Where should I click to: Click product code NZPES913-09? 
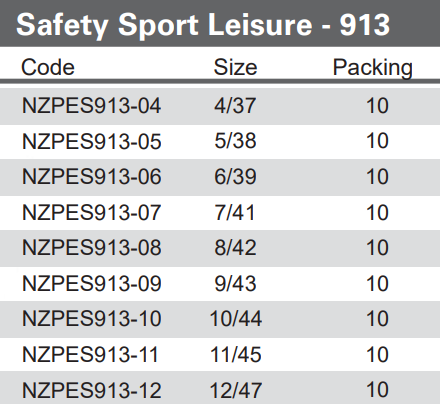[x=91, y=283]
